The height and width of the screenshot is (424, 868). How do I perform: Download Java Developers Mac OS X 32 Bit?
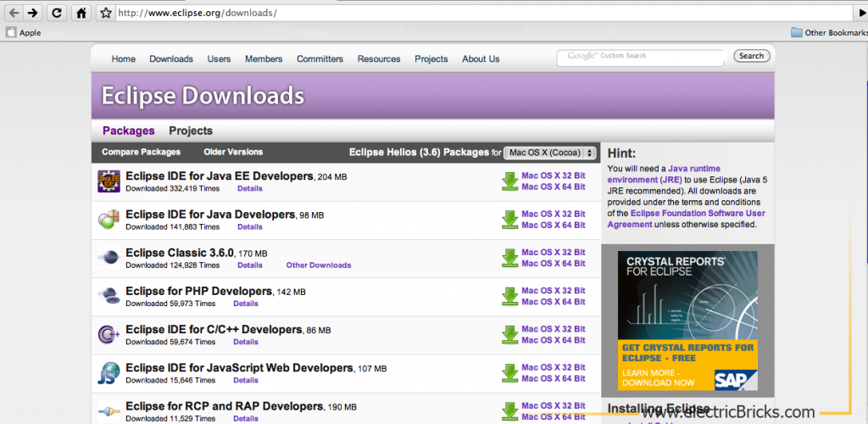pos(553,214)
